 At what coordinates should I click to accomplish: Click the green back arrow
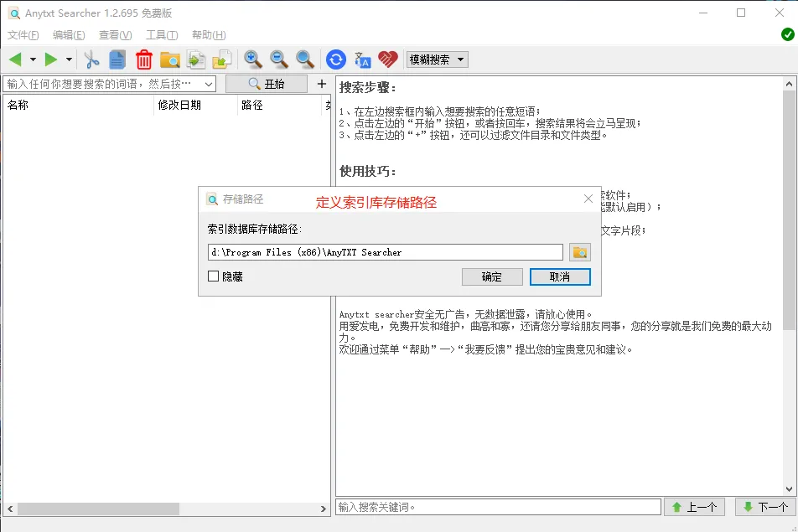click(x=15, y=59)
